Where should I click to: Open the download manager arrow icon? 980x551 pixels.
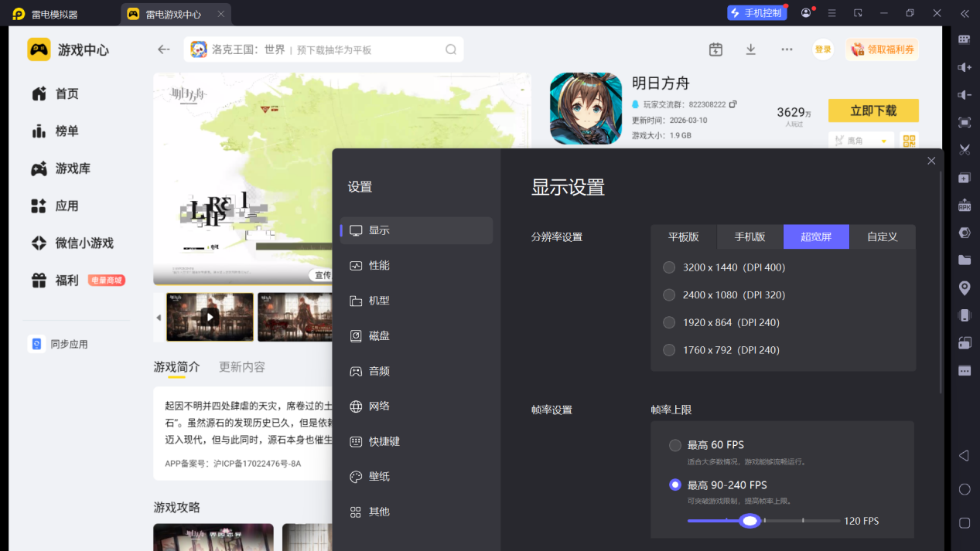point(750,49)
